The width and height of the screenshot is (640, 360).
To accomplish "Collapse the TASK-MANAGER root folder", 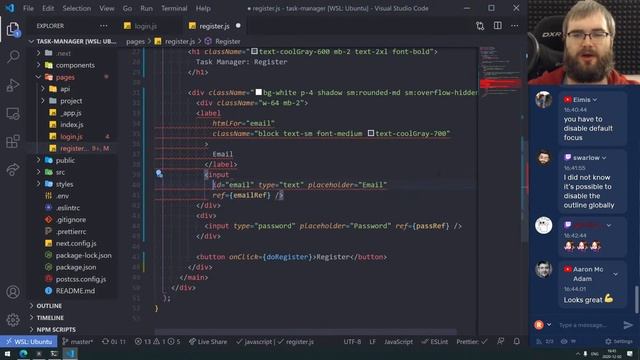I will click(73, 41).
